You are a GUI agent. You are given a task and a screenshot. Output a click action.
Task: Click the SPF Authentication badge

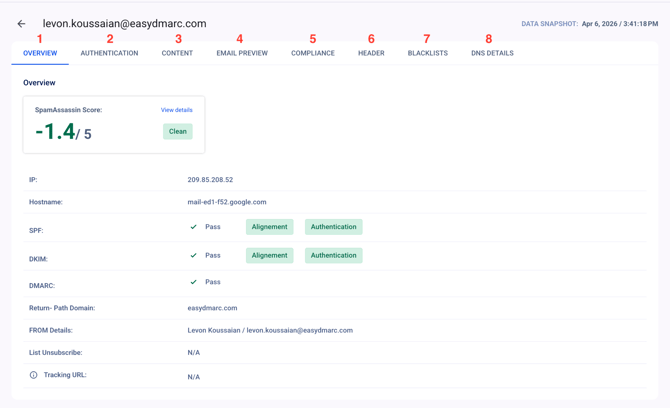[x=333, y=227]
